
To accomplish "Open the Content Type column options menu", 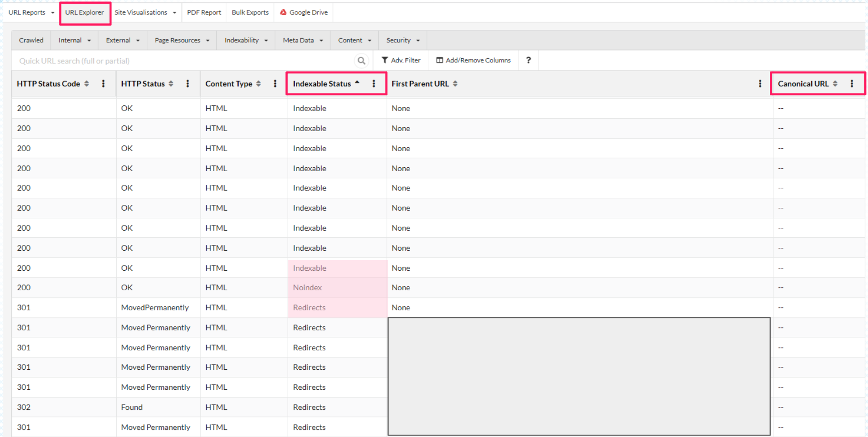I will 275,83.
